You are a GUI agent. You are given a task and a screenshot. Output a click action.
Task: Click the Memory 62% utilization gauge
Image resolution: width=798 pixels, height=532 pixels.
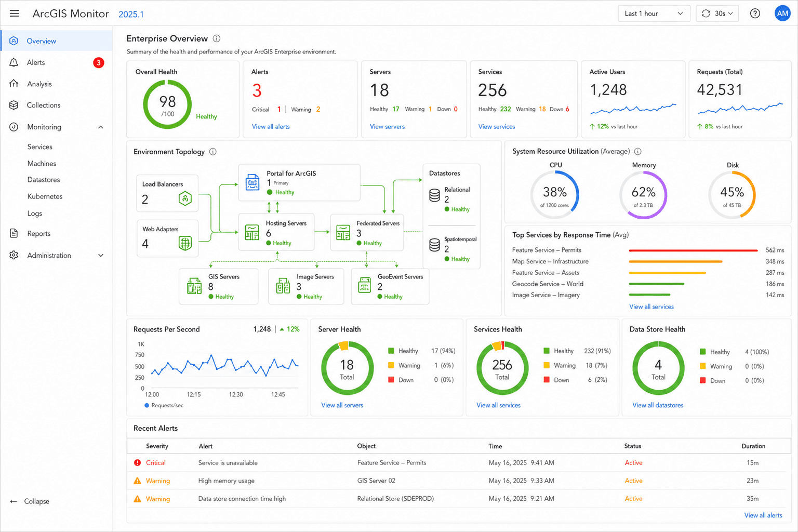643,195
